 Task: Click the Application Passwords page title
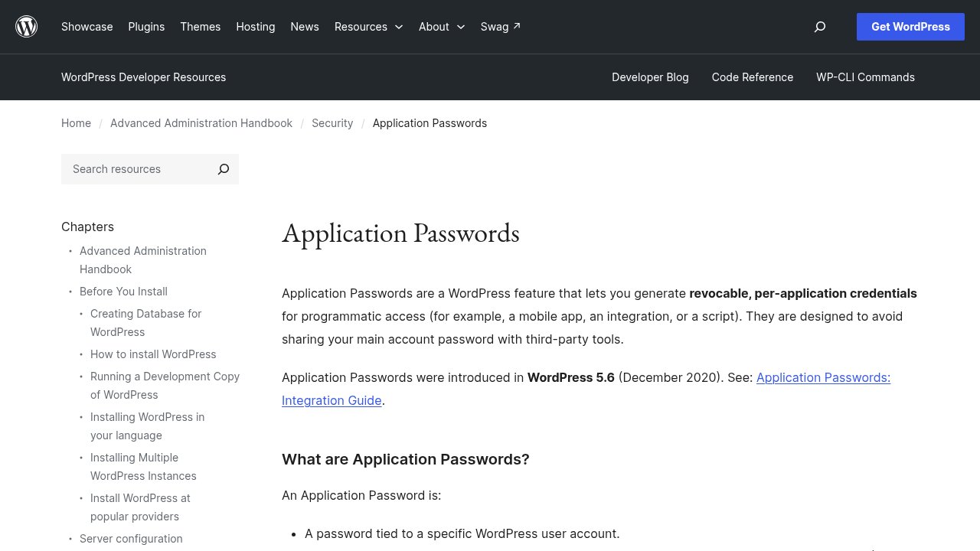tap(400, 233)
